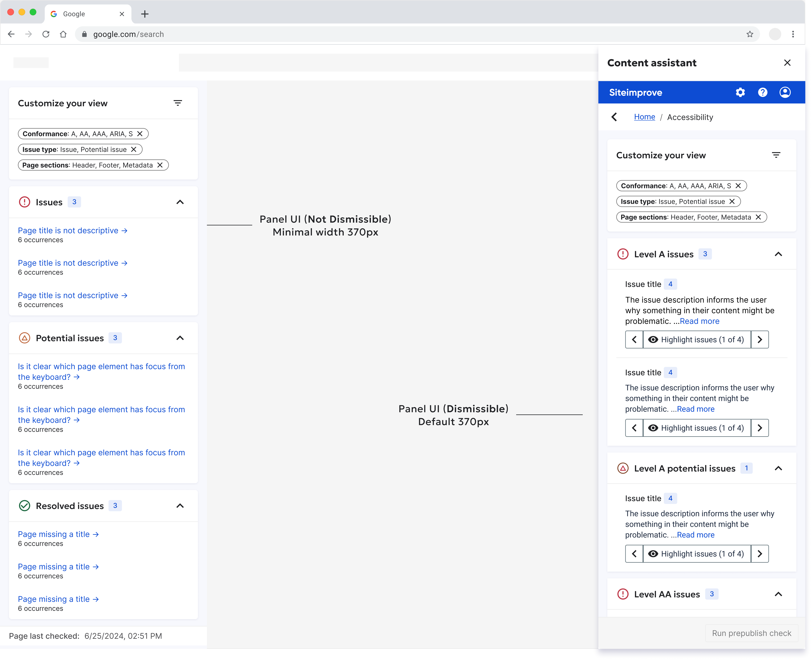Collapse the Resolved issues section
The image size is (812, 660).
(x=180, y=506)
